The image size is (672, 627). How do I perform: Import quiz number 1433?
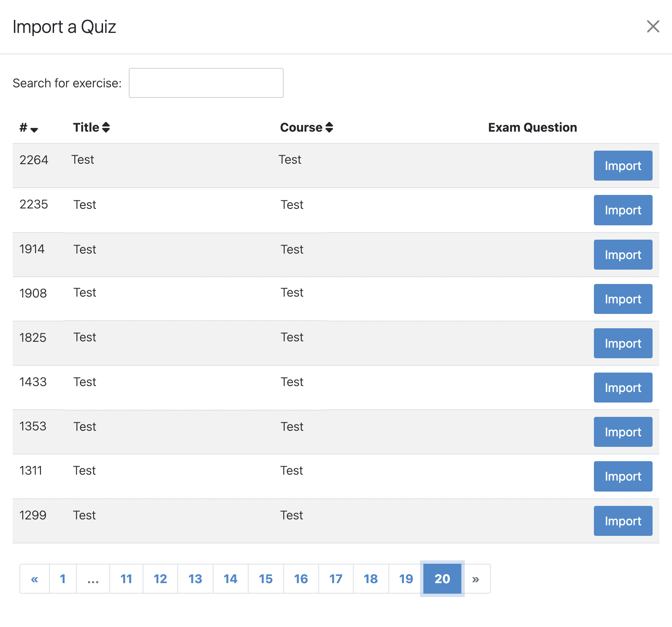point(623,388)
